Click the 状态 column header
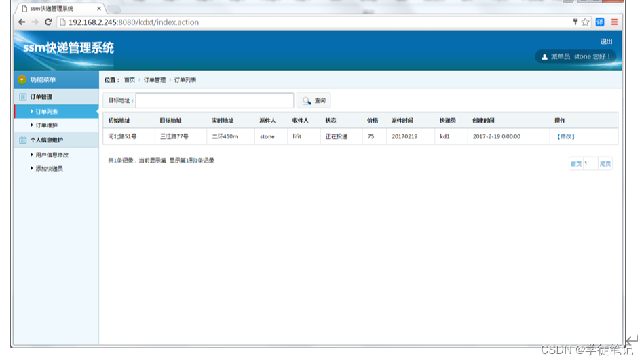This screenshot has height=362, width=644. [x=330, y=120]
